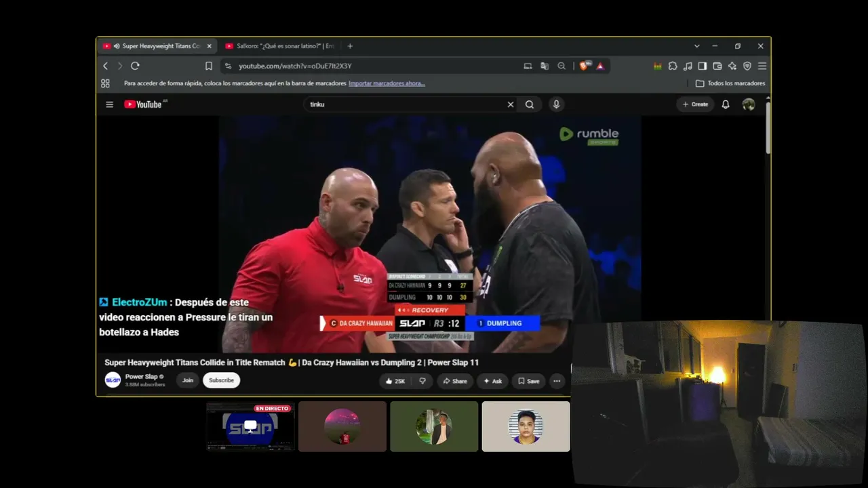Open the Power Slap channel avatar
868x488 pixels.
pos(113,380)
